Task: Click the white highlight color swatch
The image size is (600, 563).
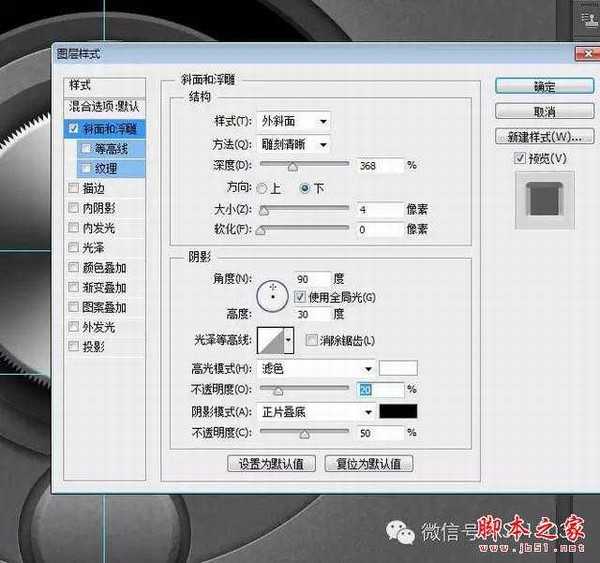Action: pyautogui.click(x=398, y=368)
